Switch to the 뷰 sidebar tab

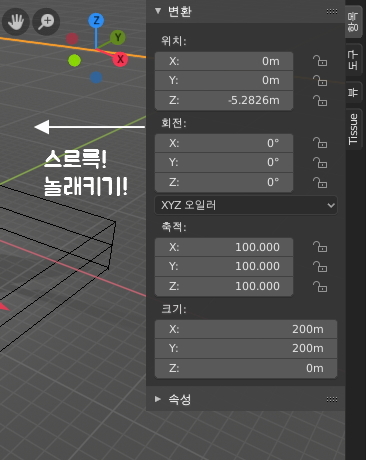pyautogui.click(x=354, y=92)
